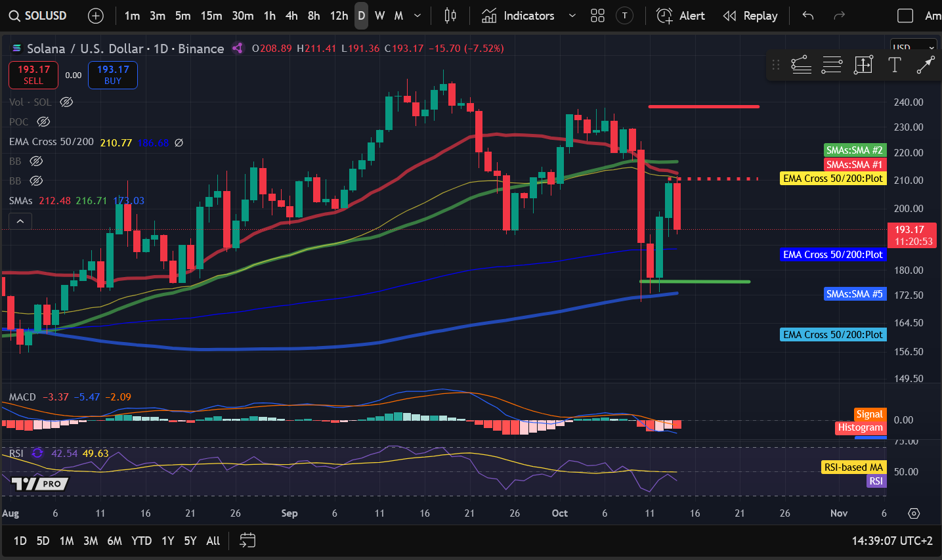
Task: Click the Solana logo in the legend
Action: tap(17, 49)
